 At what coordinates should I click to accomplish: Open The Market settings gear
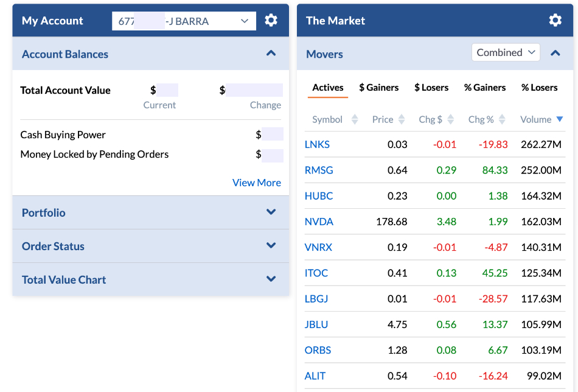click(555, 21)
